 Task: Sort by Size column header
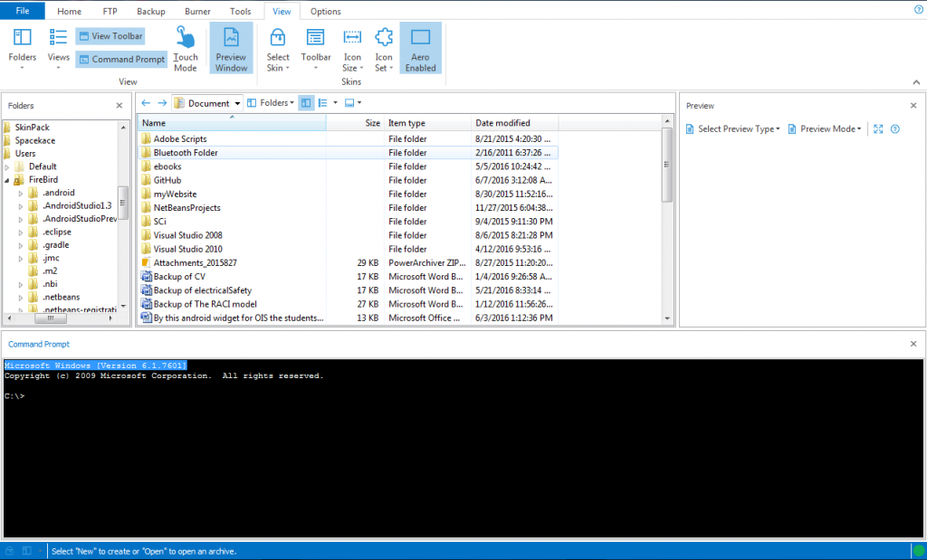[355, 123]
